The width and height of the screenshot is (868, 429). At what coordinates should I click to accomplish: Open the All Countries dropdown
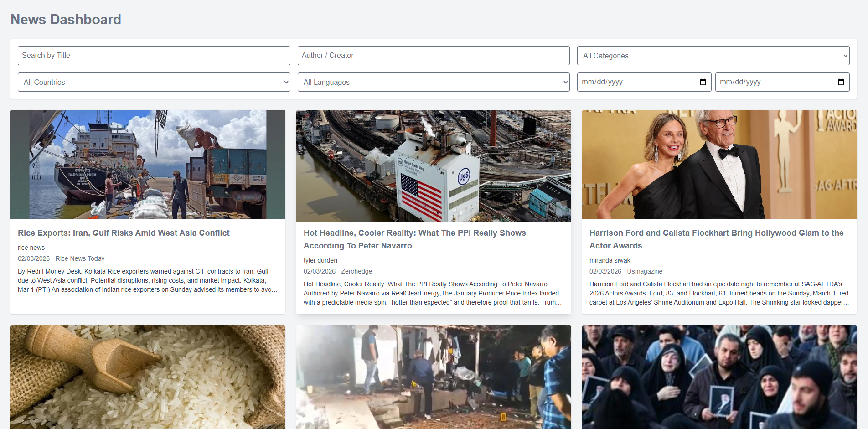click(x=154, y=82)
